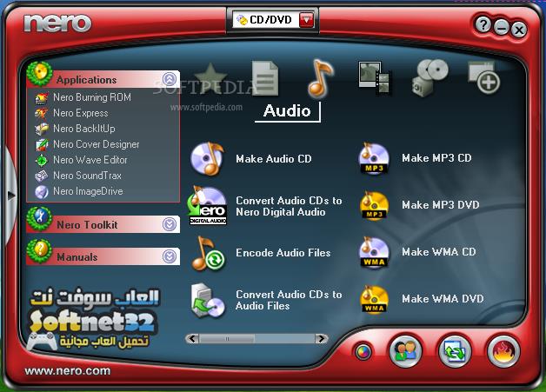The height and width of the screenshot is (392, 546).
Task: Click the Nero Express icon
Action: [42, 113]
